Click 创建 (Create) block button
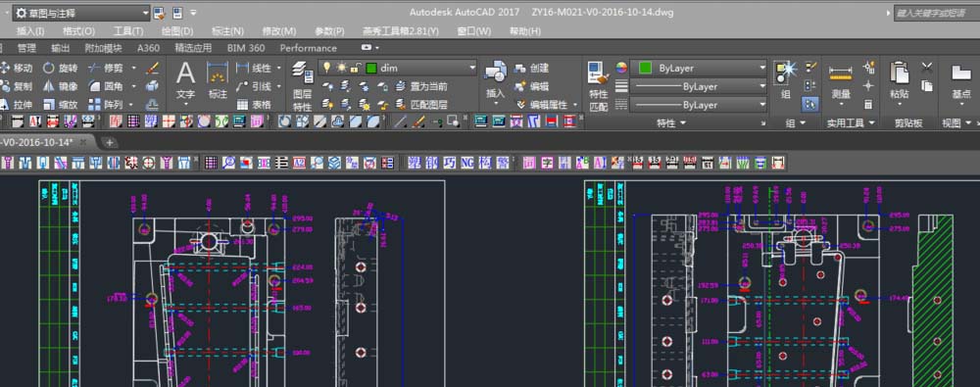 (x=531, y=69)
